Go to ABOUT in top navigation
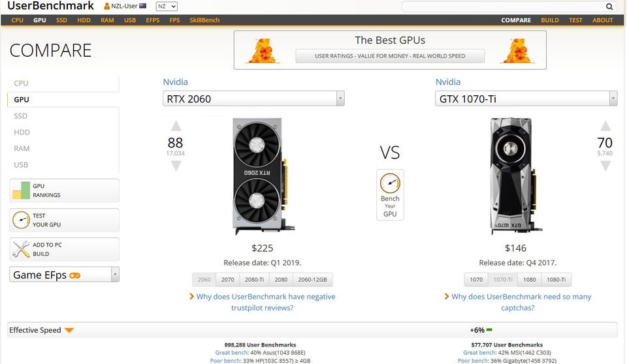Screen dimensions: 627x364 tap(603, 20)
